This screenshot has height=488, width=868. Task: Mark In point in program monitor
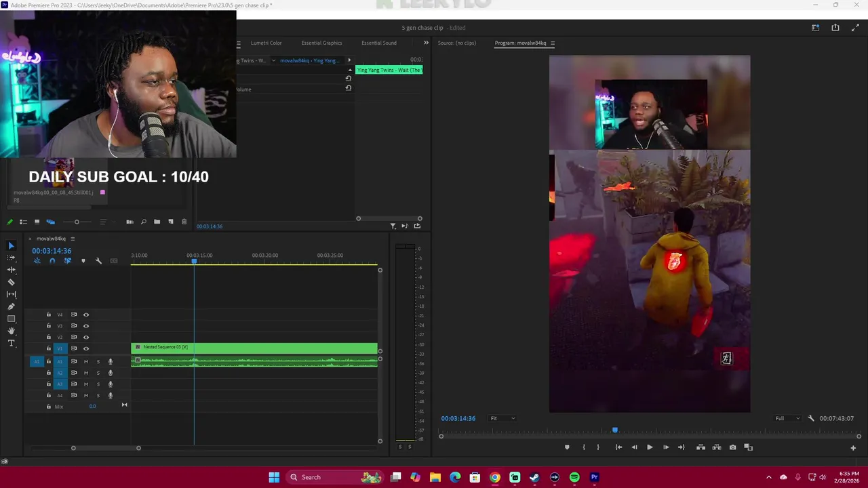pyautogui.click(x=583, y=447)
